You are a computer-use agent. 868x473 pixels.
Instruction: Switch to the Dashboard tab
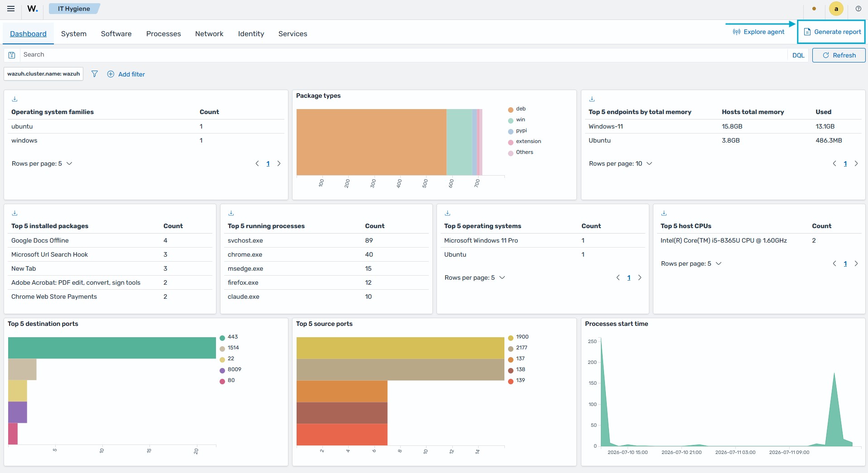(x=28, y=33)
